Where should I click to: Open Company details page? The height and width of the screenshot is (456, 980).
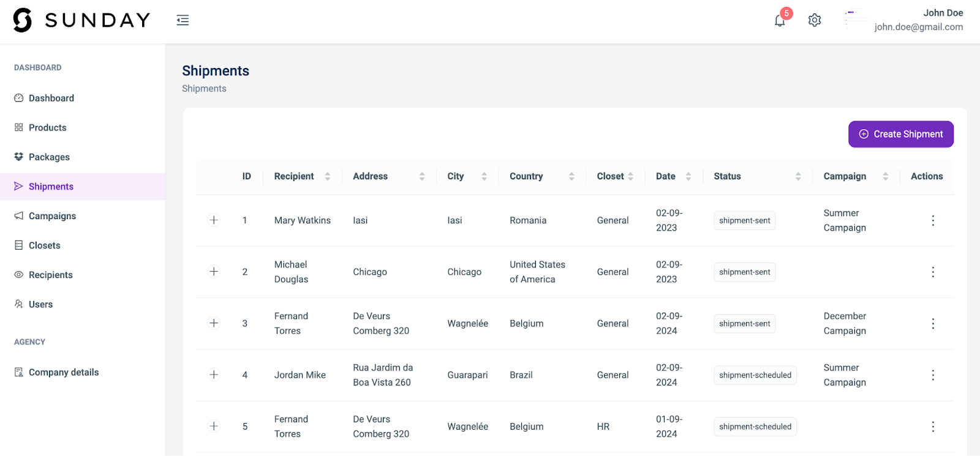(63, 372)
